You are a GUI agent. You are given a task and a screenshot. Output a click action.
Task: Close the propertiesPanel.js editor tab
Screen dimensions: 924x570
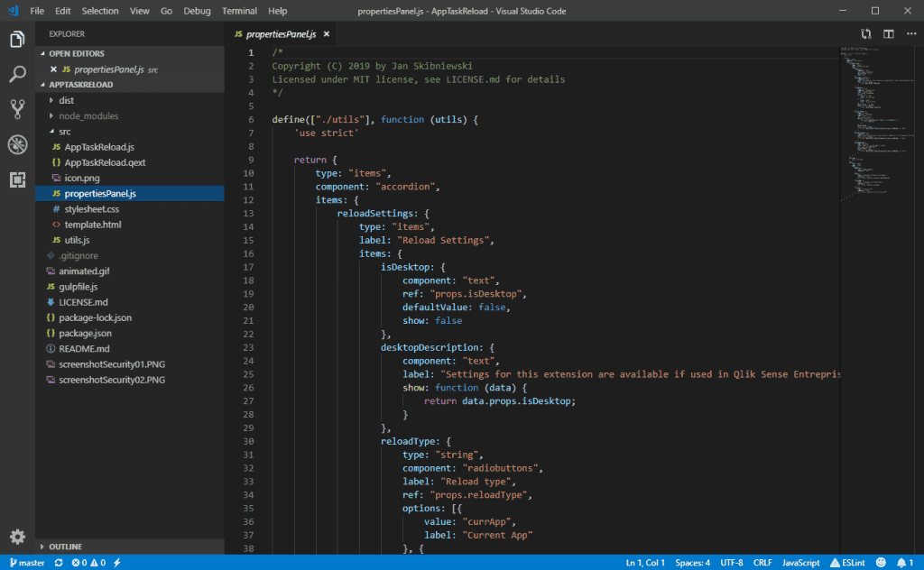pyautogui.click(x=327, y=34)
